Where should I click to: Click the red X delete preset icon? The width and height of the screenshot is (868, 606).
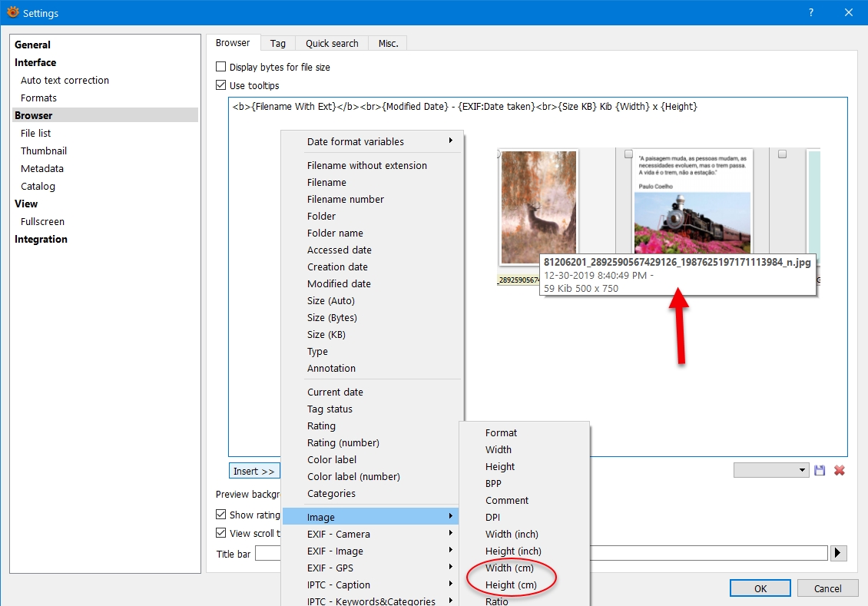pyautogui.click(x=840, y=470)
